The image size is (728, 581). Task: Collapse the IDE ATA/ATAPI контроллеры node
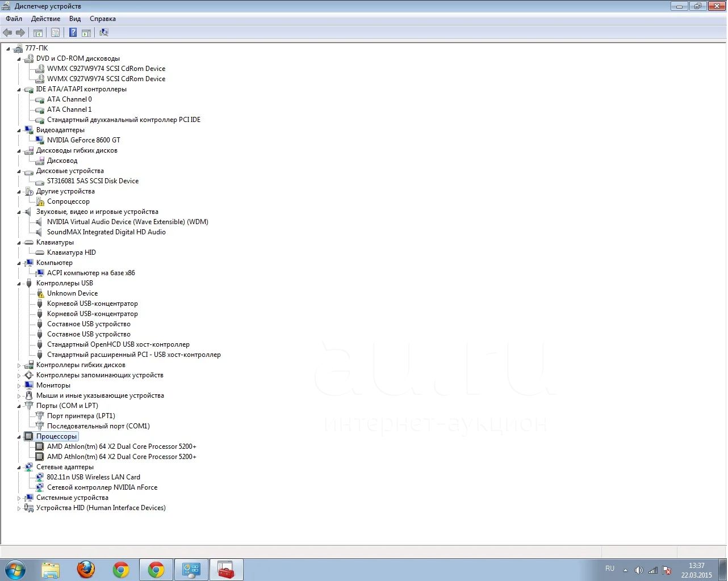coord(19,89)
